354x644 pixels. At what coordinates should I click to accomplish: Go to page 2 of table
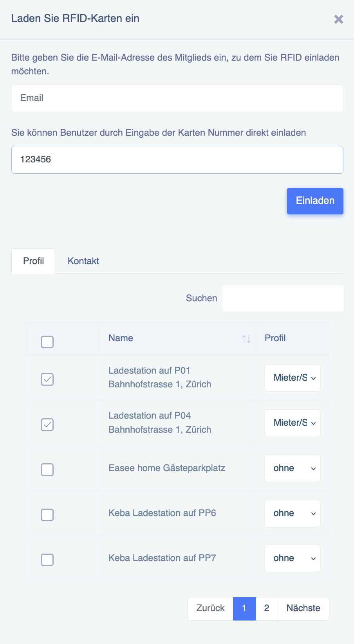[267, 608]
